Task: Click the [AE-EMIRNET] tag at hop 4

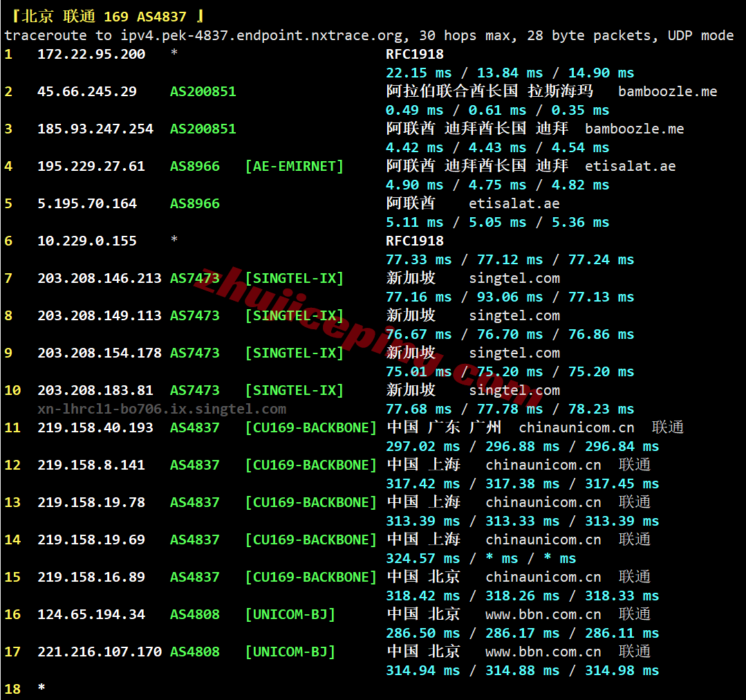Action: [295, 166]
